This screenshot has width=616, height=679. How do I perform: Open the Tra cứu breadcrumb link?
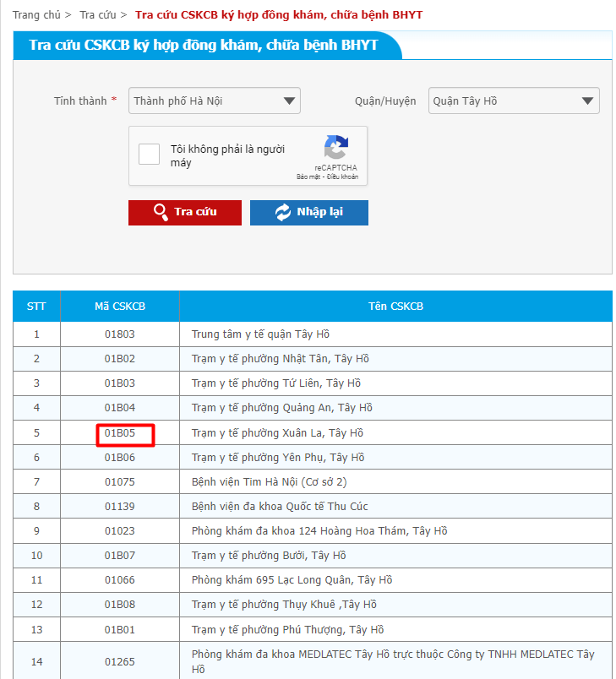[x=98, y=15]
